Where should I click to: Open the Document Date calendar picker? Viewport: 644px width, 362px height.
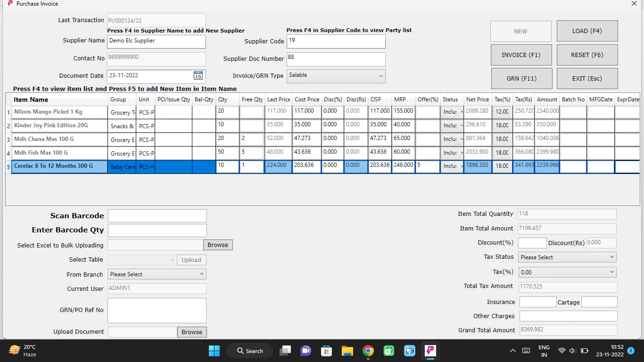(198, 76)
